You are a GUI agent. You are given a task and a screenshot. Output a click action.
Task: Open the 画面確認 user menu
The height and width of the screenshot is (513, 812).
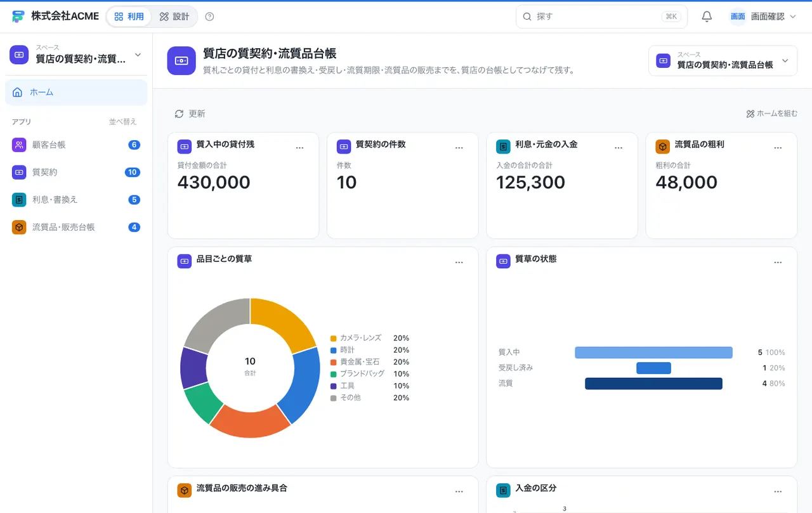[763, 16]
